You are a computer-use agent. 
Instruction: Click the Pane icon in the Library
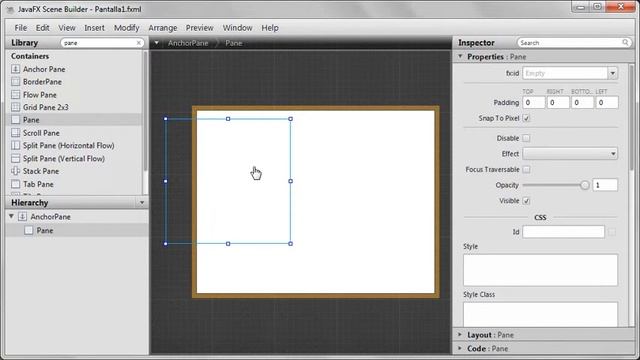coord(16,120)
